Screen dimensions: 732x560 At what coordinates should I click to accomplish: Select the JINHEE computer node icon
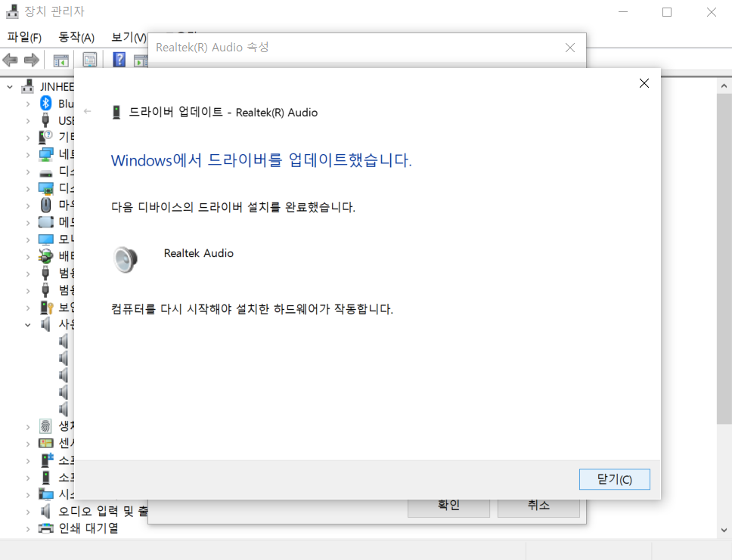pyautogui.click(x=28, y=86)
